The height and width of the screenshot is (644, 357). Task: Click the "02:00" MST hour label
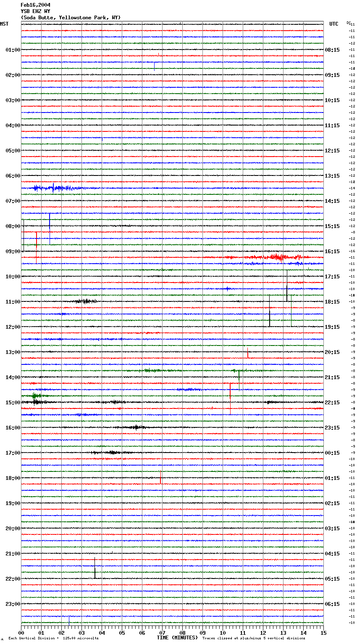point(13,75)
